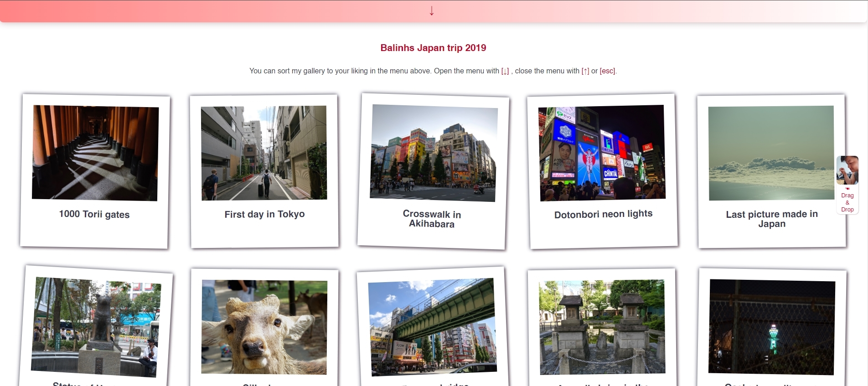Click the Drag & Drop label
This screenshot has width=868, height=386.
847,202
